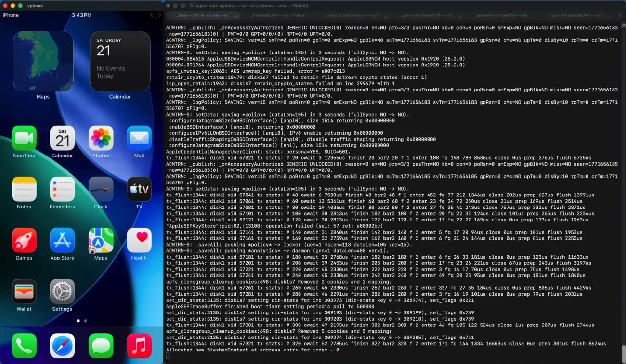The width and height of the screenshot is (626, 364).
Task: Open the FaceTime app
Action: pos(24,139)
